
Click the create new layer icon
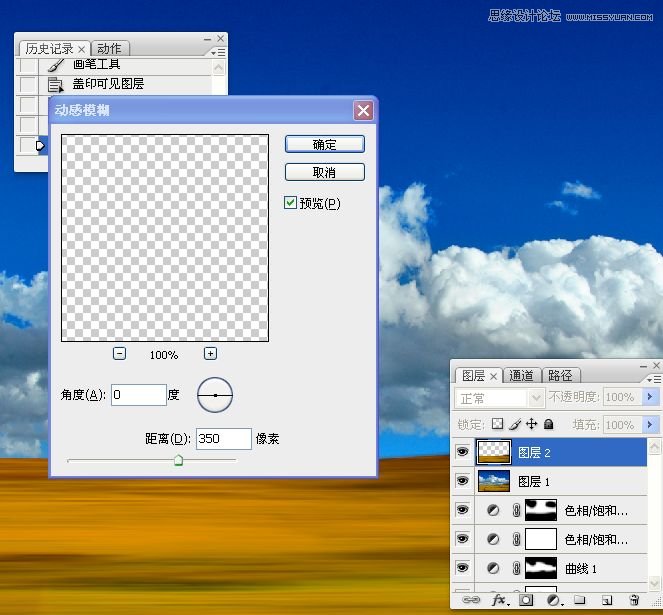(x=607, y=600)
